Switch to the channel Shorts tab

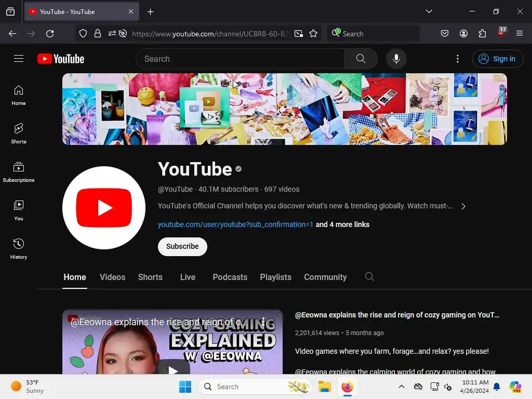(x=150, y=277)
